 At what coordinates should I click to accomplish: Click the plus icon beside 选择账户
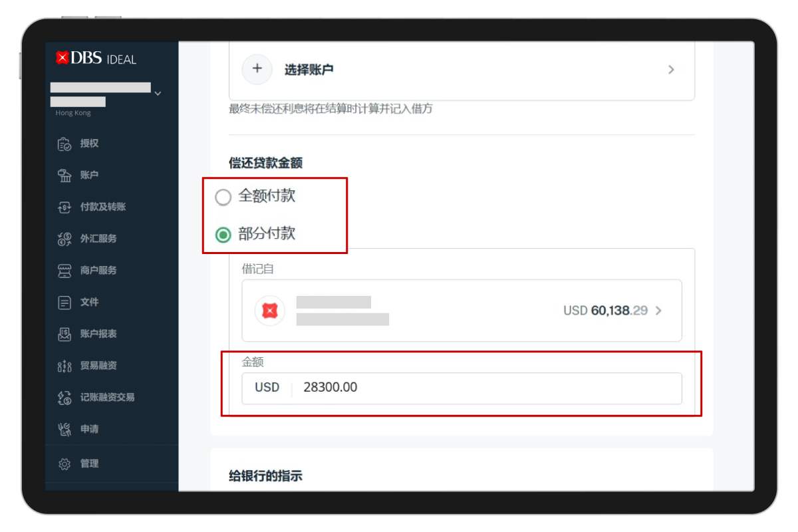coord(257,69)
